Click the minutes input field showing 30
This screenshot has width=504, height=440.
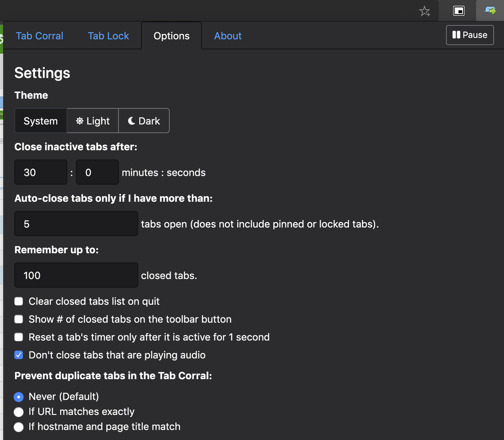coord(41,172)
